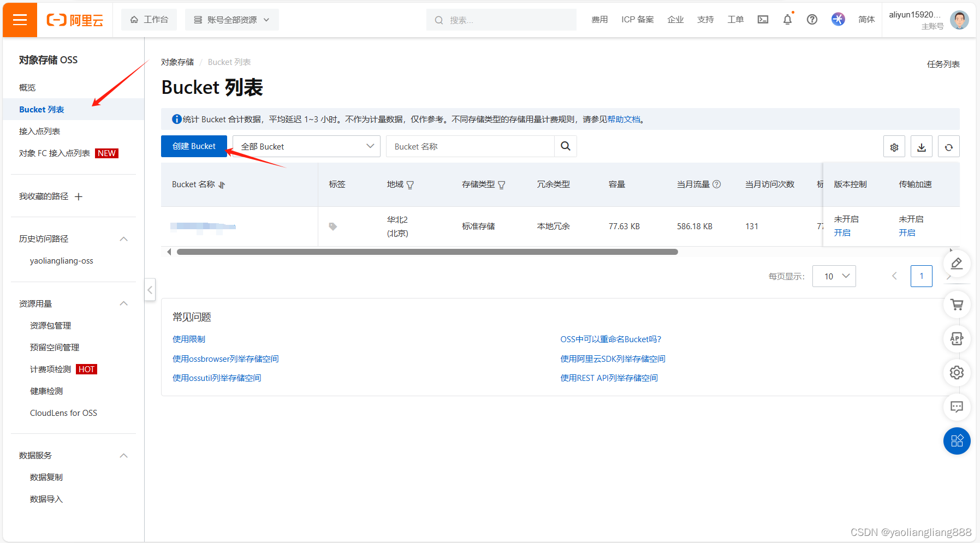
Task: Open the floating API debugging icon
Action: click(x=957, y=338)
